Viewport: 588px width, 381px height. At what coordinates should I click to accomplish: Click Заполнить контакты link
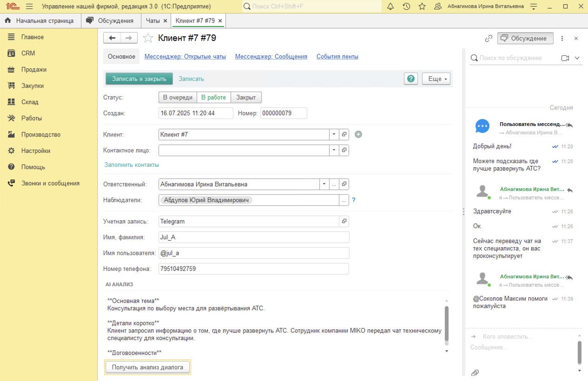click(132, 165)
